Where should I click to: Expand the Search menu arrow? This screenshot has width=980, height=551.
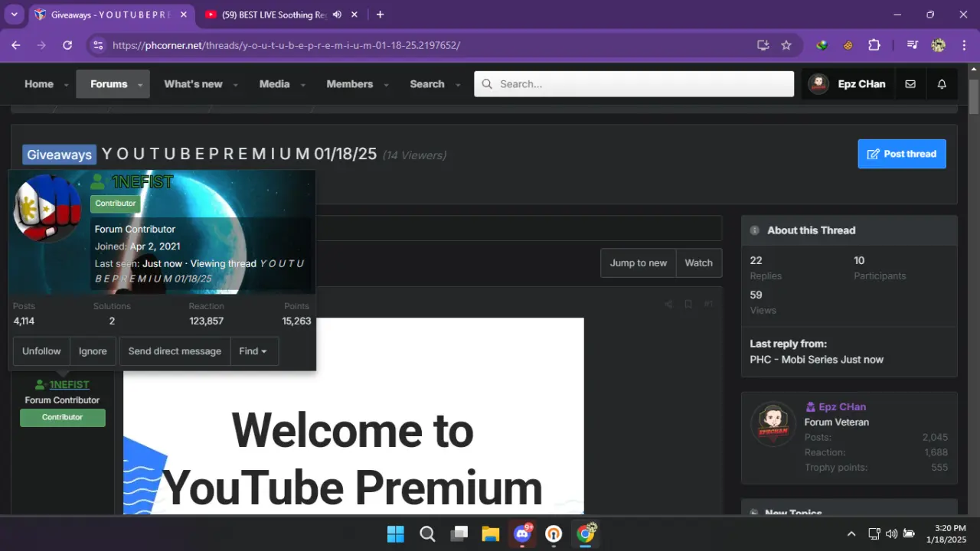(x=458, y=85)
